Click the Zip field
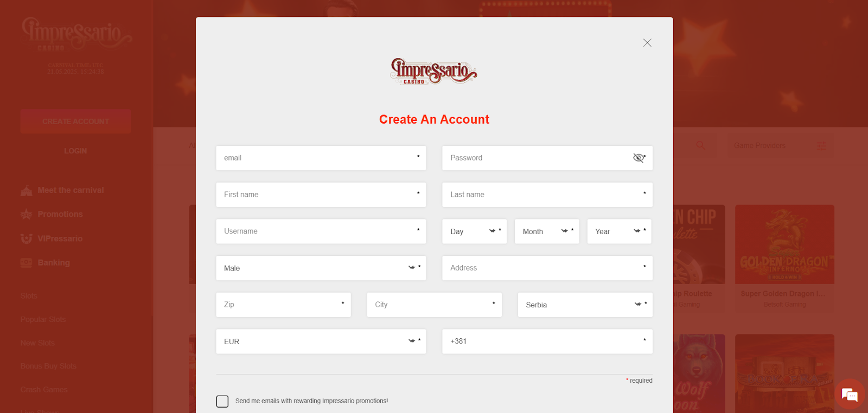 (284, 305)
